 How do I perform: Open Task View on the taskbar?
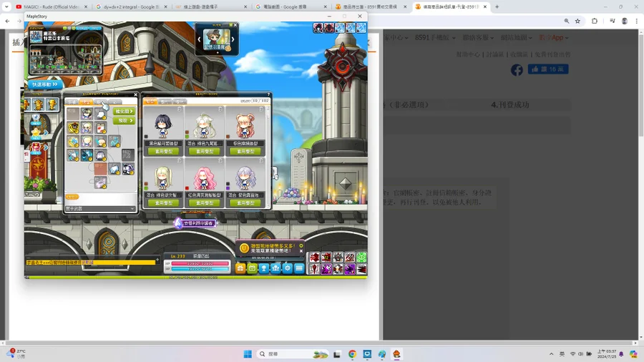[337, 354]
